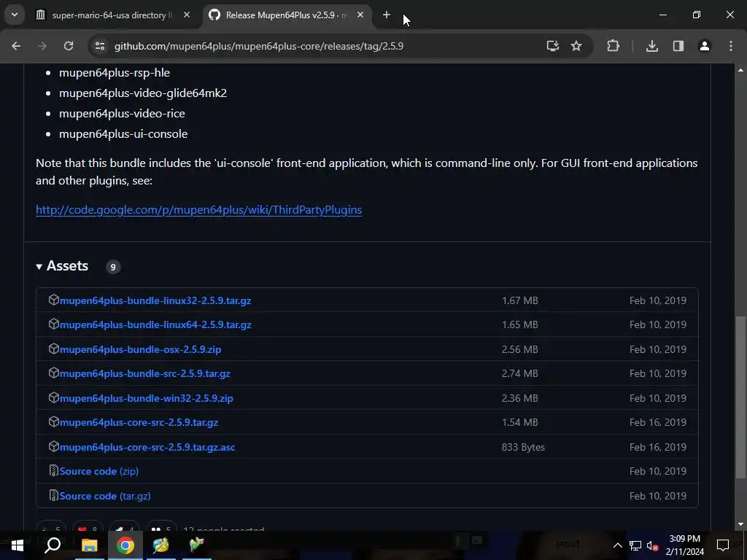Open site information icon in address bar

point(99,46)
